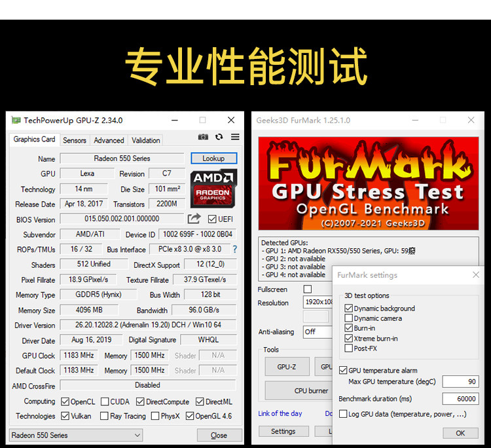
Task: Click the CPU burner button
Action: point(299,390)
